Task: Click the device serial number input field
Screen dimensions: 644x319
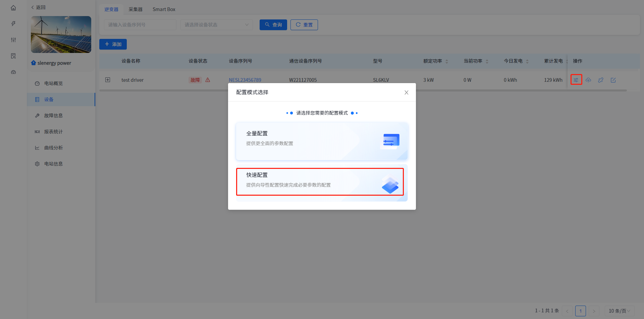Action: [x=140, y=25]
